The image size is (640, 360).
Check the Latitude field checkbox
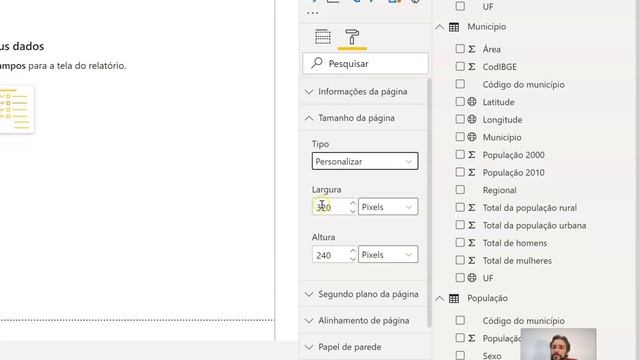(460, 102)
